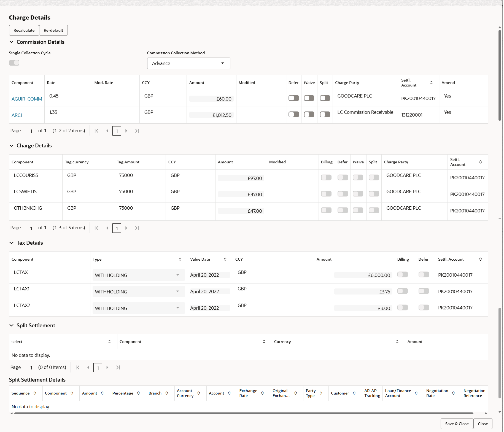Sort the Currency column in Split Settlement

[397, 341]
